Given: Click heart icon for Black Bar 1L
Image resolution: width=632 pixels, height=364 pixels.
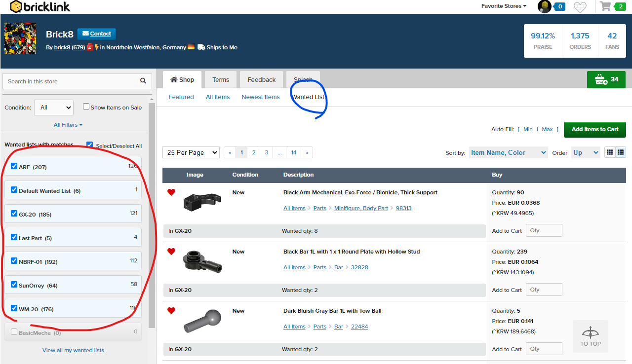Looking at the screenshot, I should pos(171,252).
